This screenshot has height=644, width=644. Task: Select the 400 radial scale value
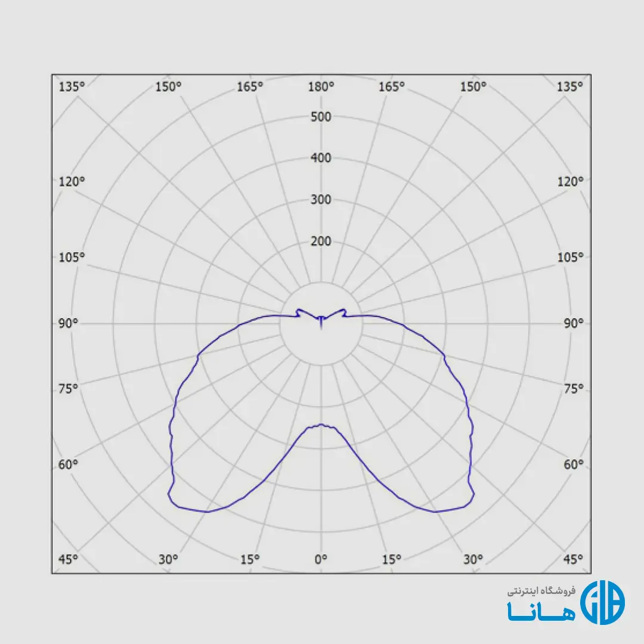pyautogui.click(x=321, y=157)
